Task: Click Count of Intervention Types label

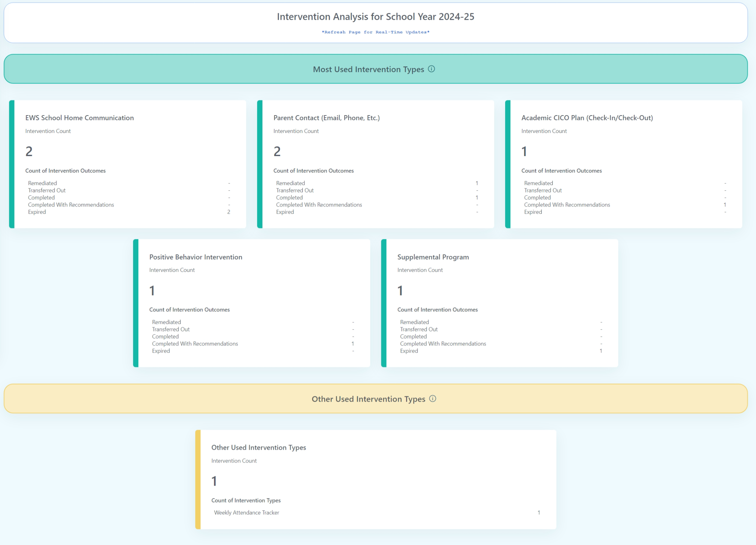Action: (x=246, y=500)
